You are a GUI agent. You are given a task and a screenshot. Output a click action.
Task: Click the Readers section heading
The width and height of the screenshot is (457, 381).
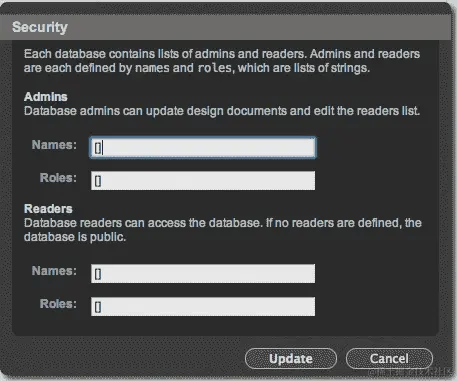48,209
